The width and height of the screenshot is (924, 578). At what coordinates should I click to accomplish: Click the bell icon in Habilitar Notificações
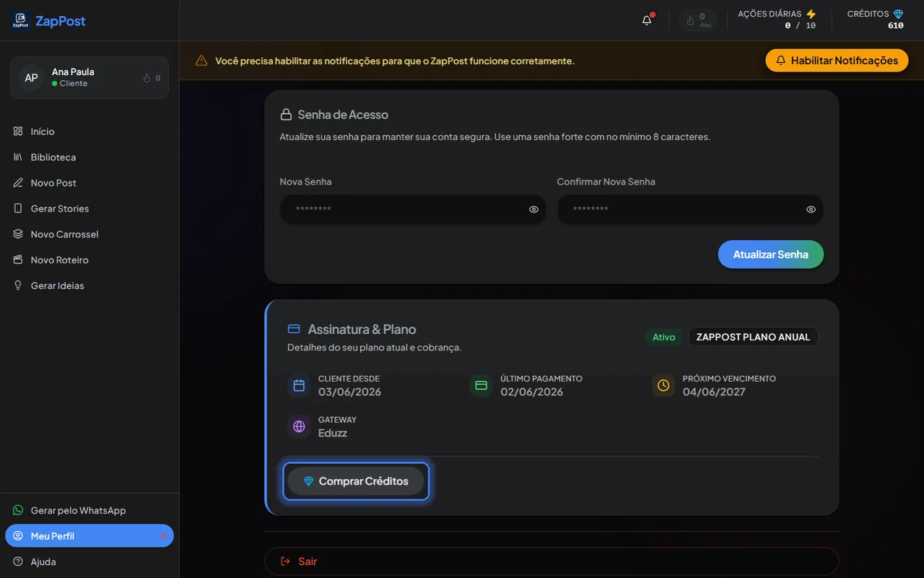click(x=781, y=61)
